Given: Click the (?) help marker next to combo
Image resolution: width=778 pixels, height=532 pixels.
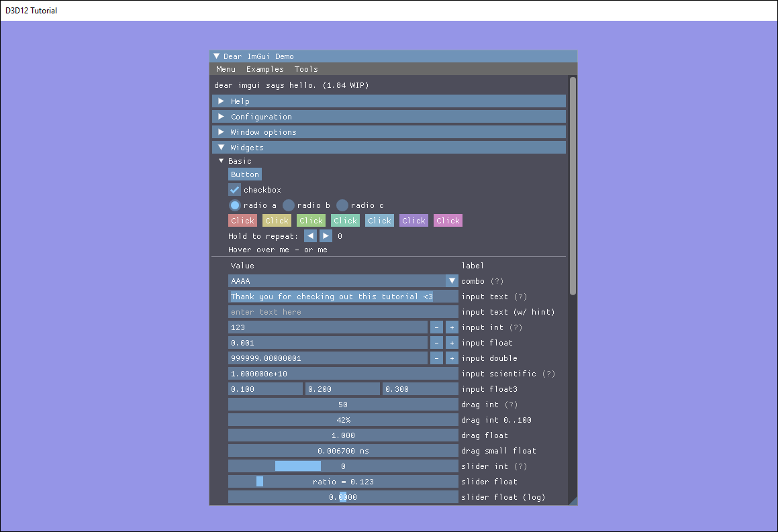Looking at the screenshot, I should coord(497,281).
